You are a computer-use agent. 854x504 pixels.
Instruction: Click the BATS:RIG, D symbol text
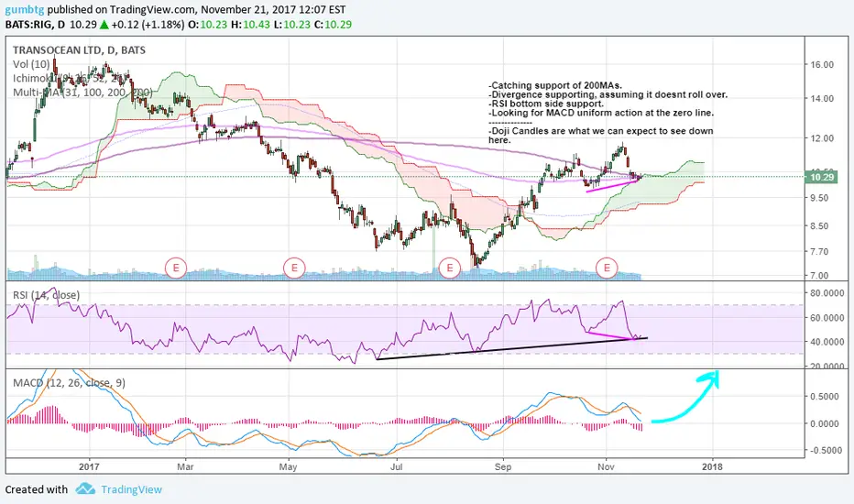pyautogui.click(x=36, y=25)
